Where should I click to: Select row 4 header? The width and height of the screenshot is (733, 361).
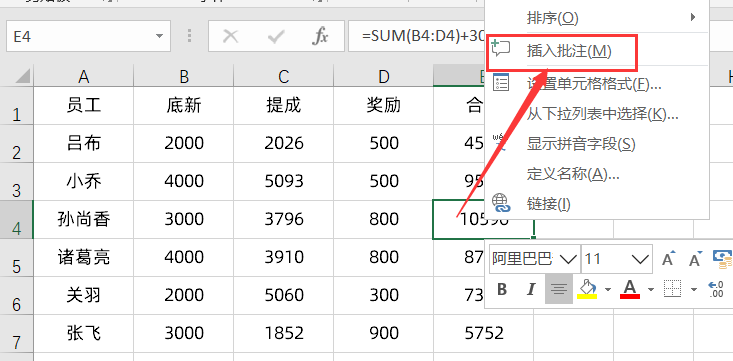(17, 220)
